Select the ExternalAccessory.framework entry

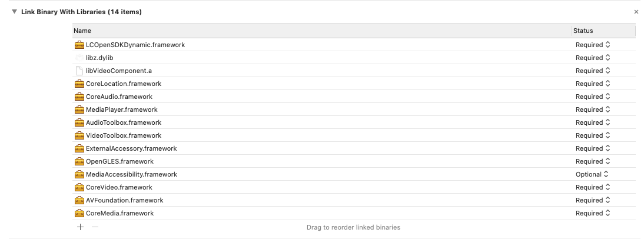(131, 148)
